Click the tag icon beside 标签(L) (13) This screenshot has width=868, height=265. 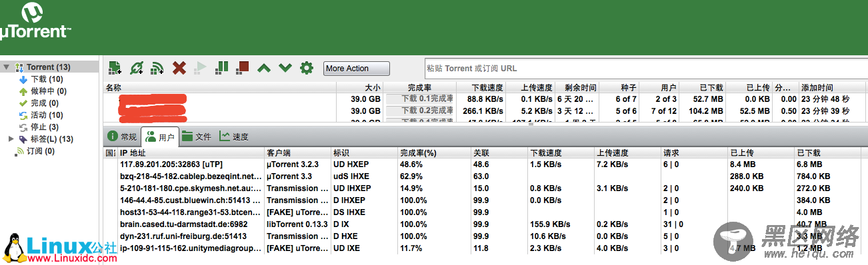pyautogui.click(x=23, y=139)
